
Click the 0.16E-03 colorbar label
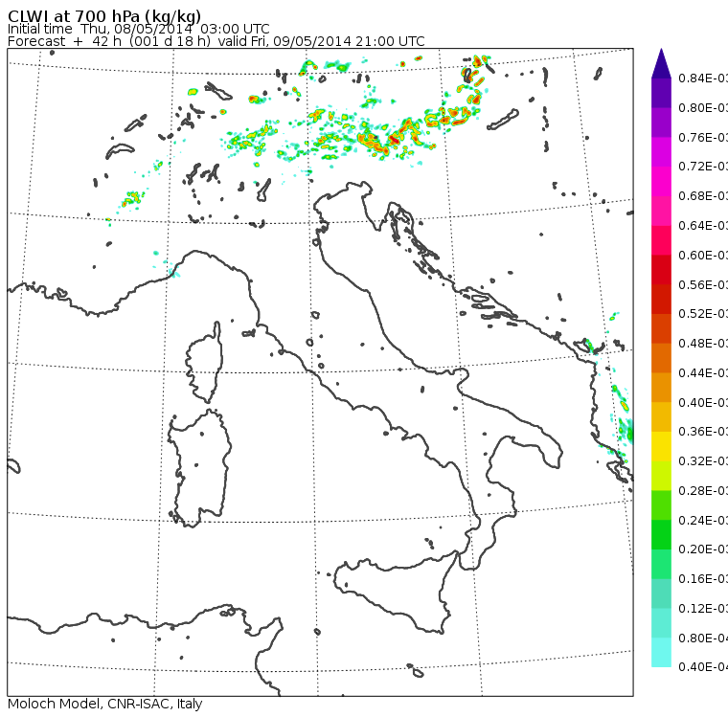pos(703,579)
